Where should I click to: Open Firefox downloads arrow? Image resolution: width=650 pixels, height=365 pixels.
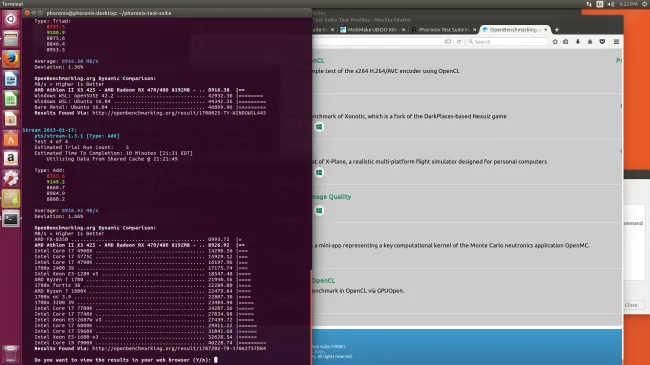click(577, 41)
